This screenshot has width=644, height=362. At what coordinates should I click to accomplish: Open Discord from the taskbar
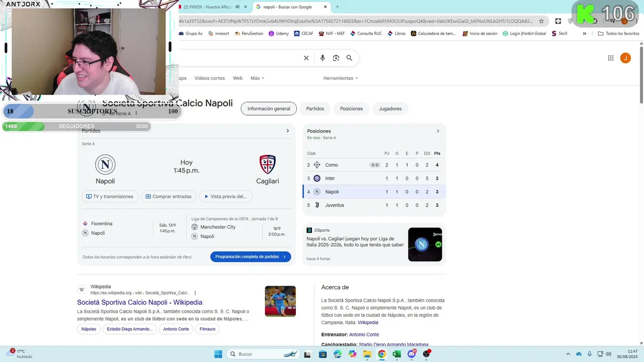[x=412, y=354]
